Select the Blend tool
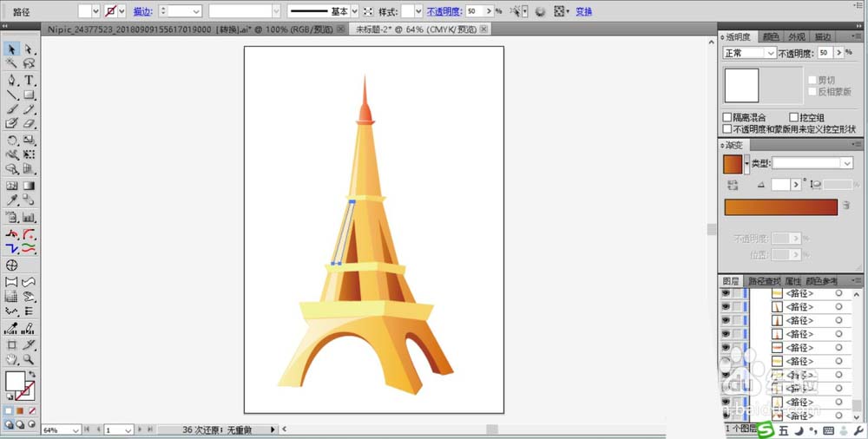 (x=29, y=200)
